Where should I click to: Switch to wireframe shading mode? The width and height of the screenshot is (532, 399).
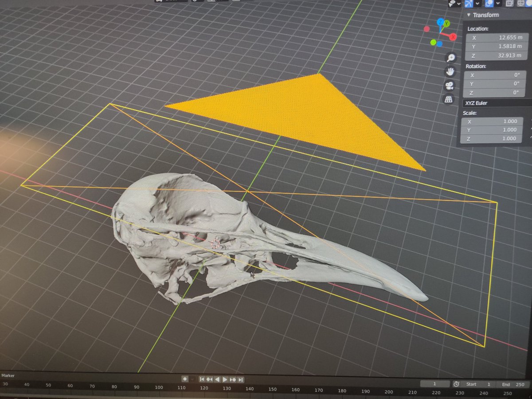[x=520, y=3]
